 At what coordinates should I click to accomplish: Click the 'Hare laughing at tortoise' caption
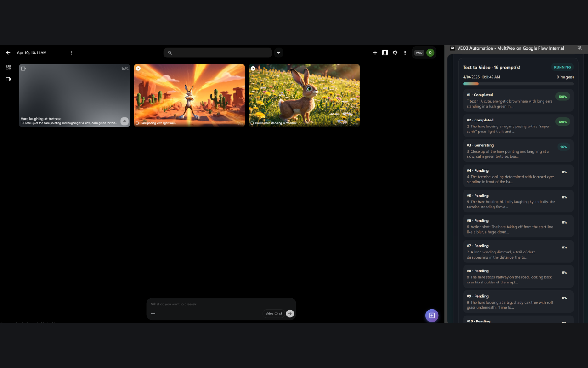41,119
